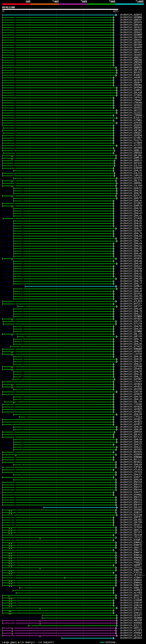Select hit label UniRef100_B9T2C7

click(x=131, y=304)
